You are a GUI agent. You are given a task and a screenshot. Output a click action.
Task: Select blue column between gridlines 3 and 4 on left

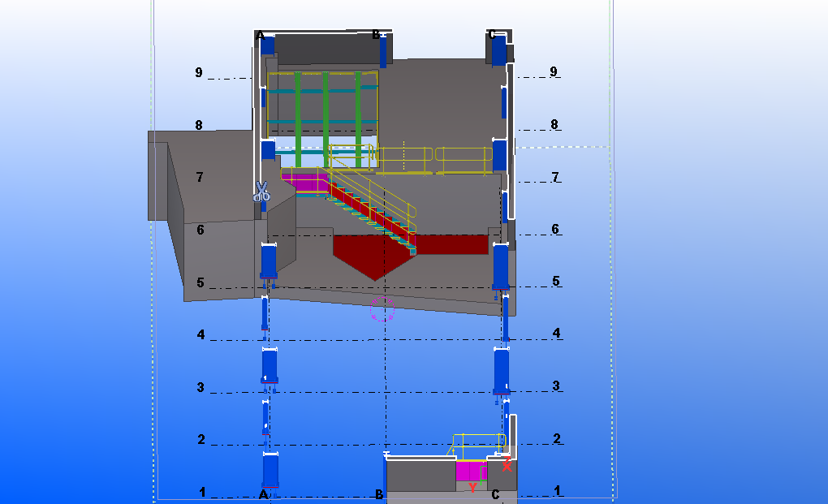[x=270, y=364]
